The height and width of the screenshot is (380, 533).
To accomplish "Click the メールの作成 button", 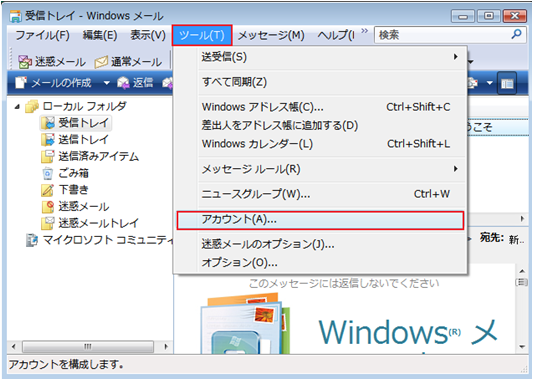I will pos(54,83).
